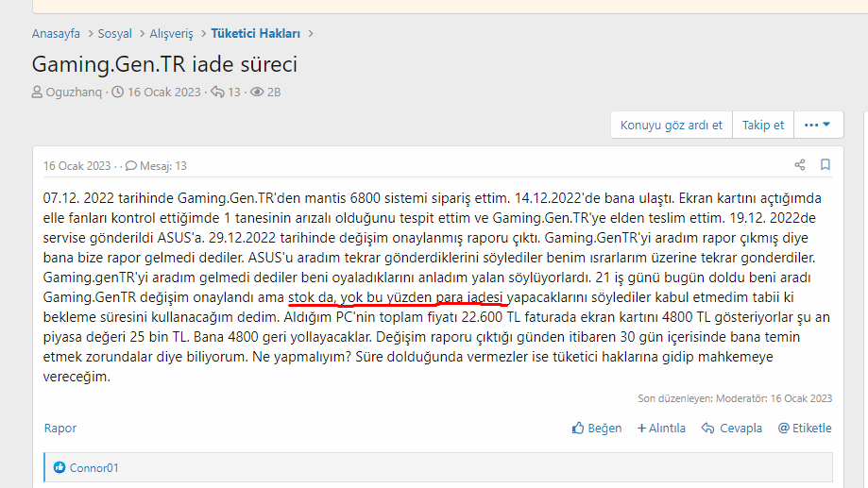Click the thread title Gaming.Gen.TR iade süreci

pyautogui.click(x=164, y=64)
